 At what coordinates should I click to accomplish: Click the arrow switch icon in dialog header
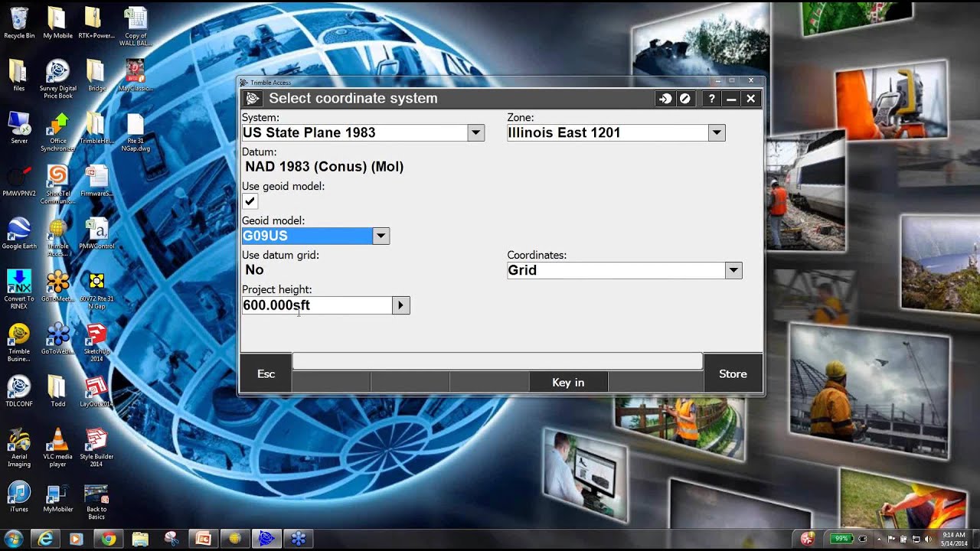[x=665, y=99]
